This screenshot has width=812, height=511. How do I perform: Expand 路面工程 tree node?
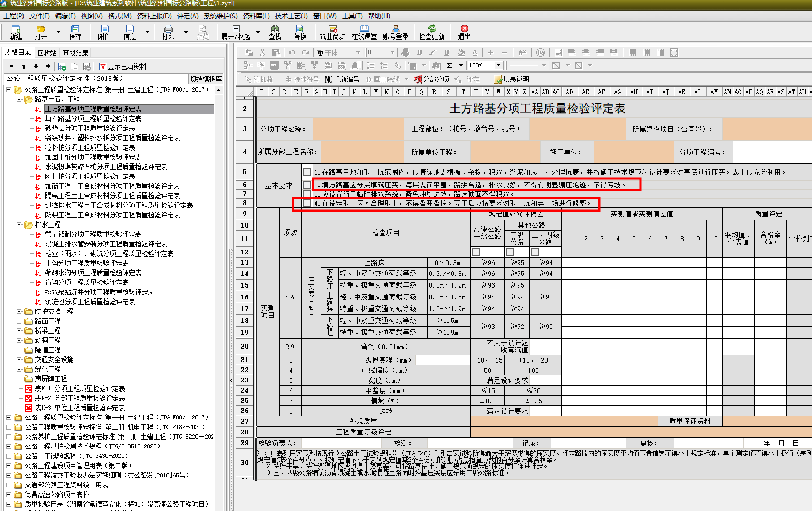pos(19,321)
